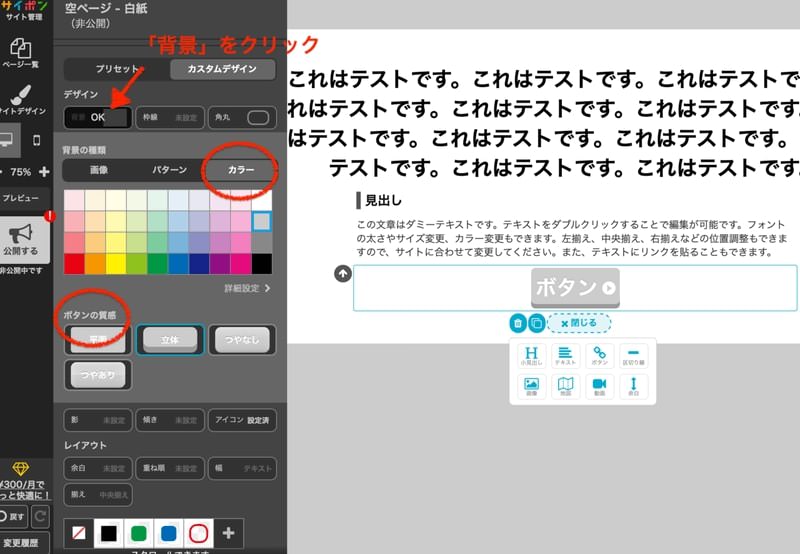Switch to smartphone preview
Image resolution: width=800 pixels, height=554 pixels.
(37, 140)
